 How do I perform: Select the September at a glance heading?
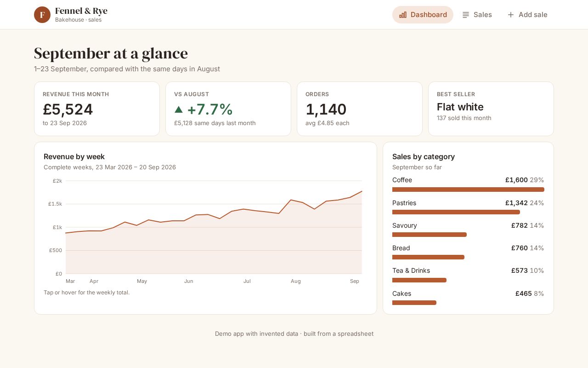coord(111,53)
